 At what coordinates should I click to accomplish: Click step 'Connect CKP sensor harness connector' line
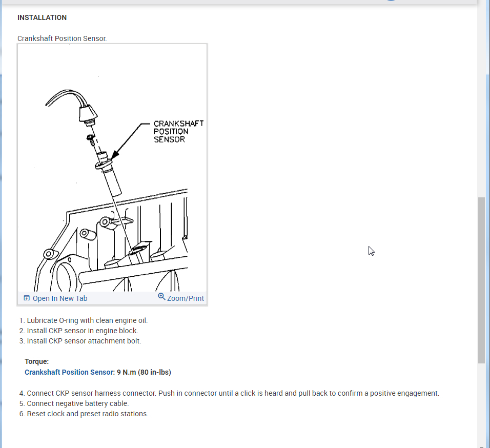(x=233, y=393)
